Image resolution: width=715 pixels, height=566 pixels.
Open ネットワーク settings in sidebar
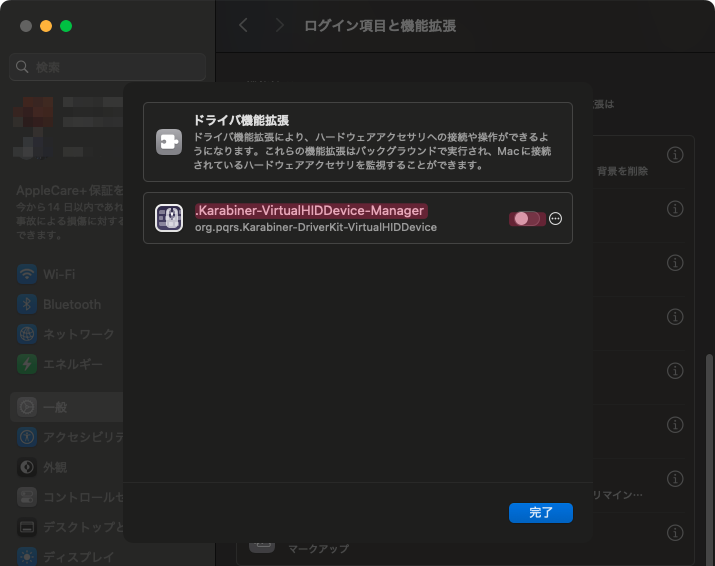(x=67, y=334)
